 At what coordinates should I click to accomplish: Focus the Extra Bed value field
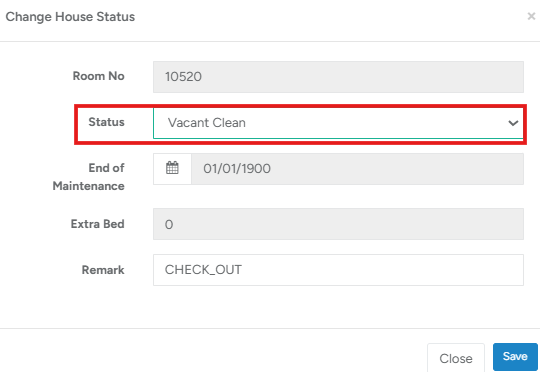[338, 224]
